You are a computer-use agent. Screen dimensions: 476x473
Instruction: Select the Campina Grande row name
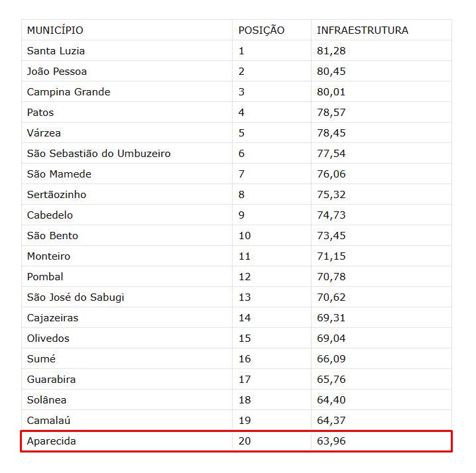[x=68, y=92]
